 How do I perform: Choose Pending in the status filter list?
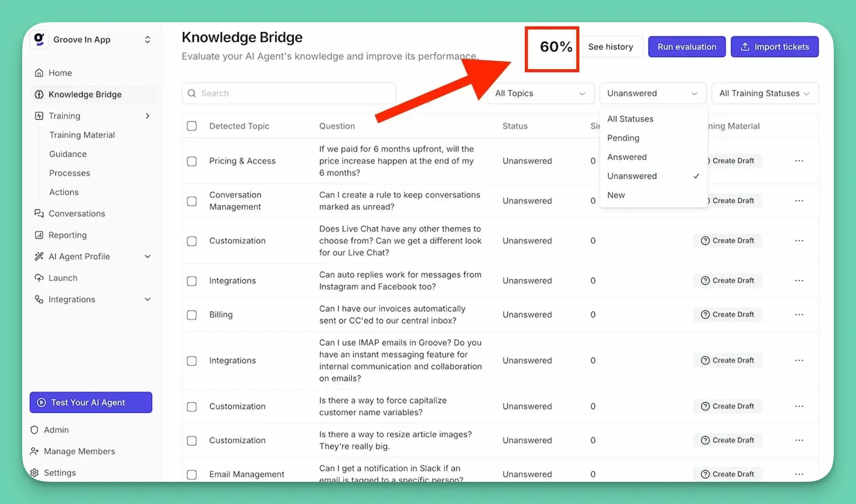pyautogui.click(x=623, y=138)
